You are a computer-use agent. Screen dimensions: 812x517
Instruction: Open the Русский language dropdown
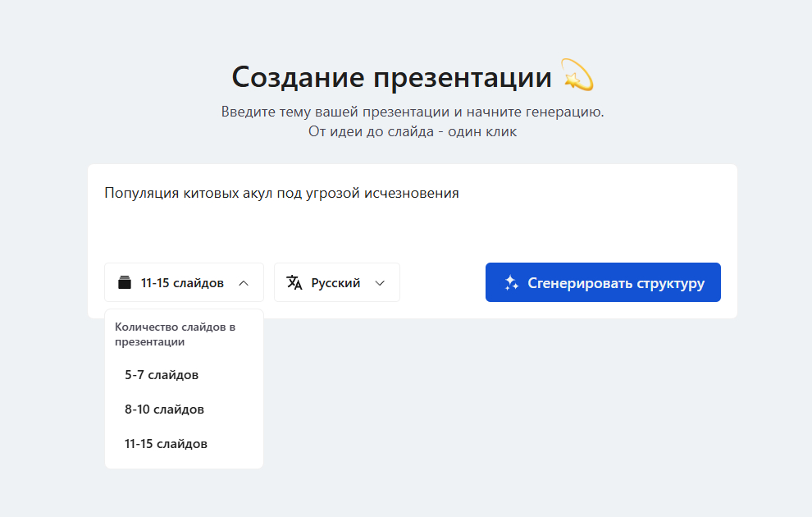click(336, 282)
